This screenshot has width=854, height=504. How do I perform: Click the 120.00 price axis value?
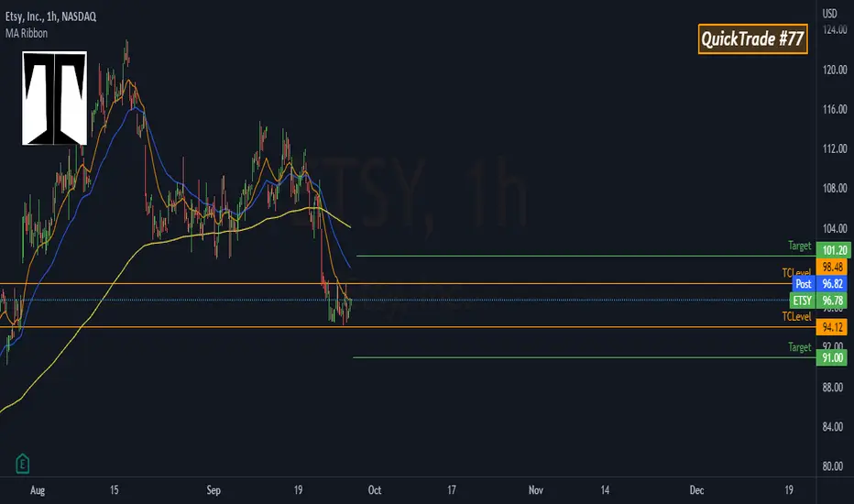(835, 70)
